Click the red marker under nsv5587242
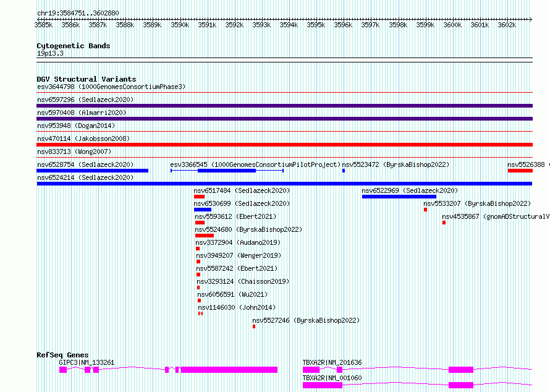This screenshot has width=550, height=392. click(198, 275)
